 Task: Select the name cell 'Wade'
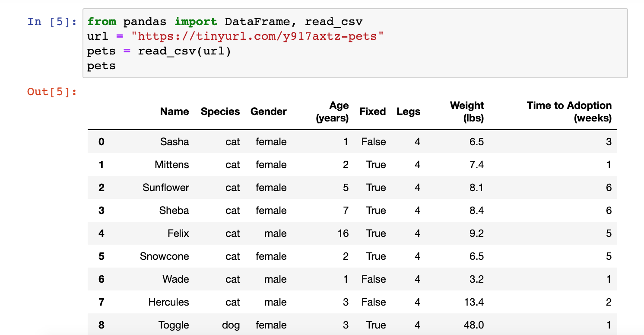(x=176, y=279)
